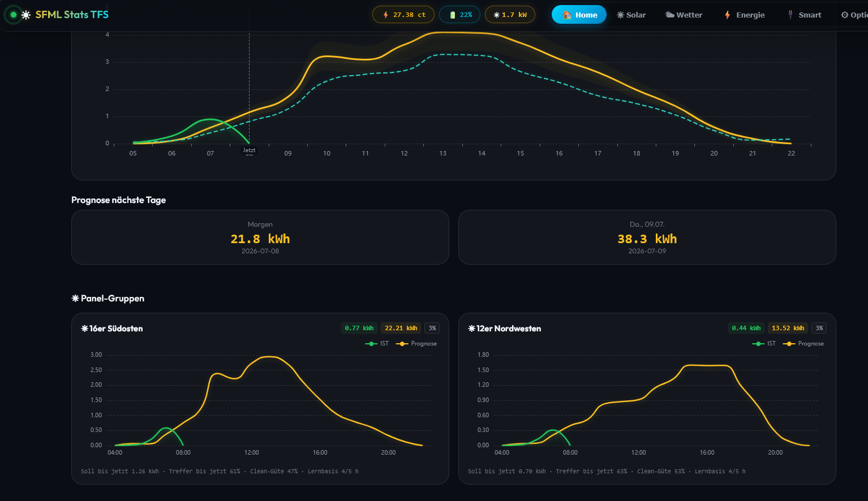Click the 22.21 kWh forecast badge
This screenshot has height=501, width=868.
click(401, 328)
